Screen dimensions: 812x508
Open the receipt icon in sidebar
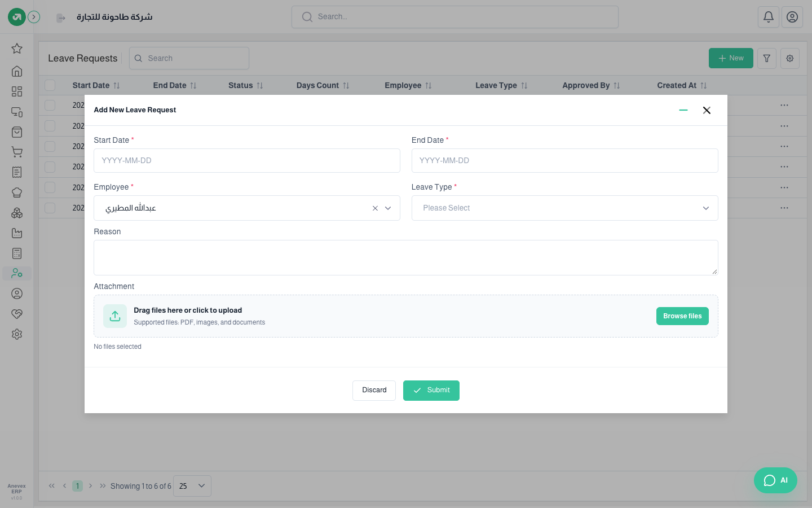(x=17, y=172)
